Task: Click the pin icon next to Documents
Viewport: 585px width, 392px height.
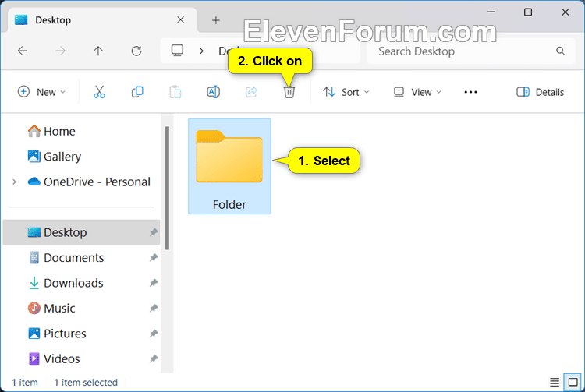Action: [154, 257]
